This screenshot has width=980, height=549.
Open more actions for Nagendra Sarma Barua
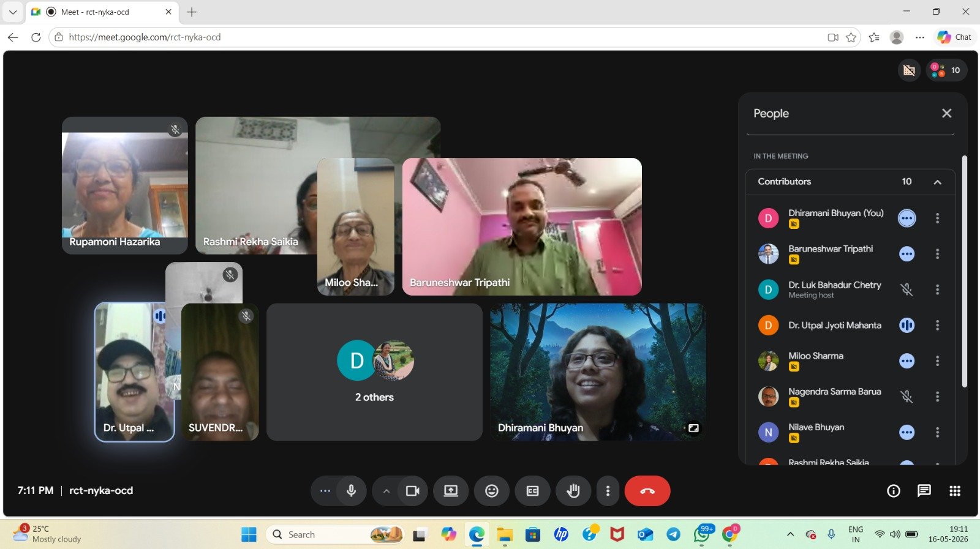937,397
